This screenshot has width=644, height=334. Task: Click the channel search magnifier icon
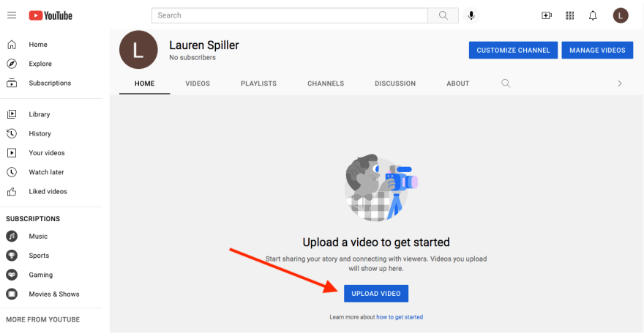tap(506, 83)
